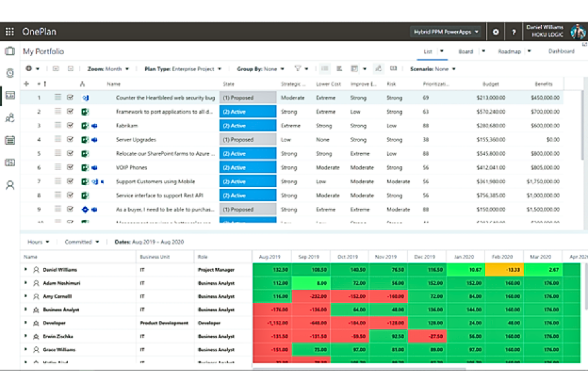Open the help question mark icon
Viewport: 588px width, 392px height.
click(x=514, y=32)
